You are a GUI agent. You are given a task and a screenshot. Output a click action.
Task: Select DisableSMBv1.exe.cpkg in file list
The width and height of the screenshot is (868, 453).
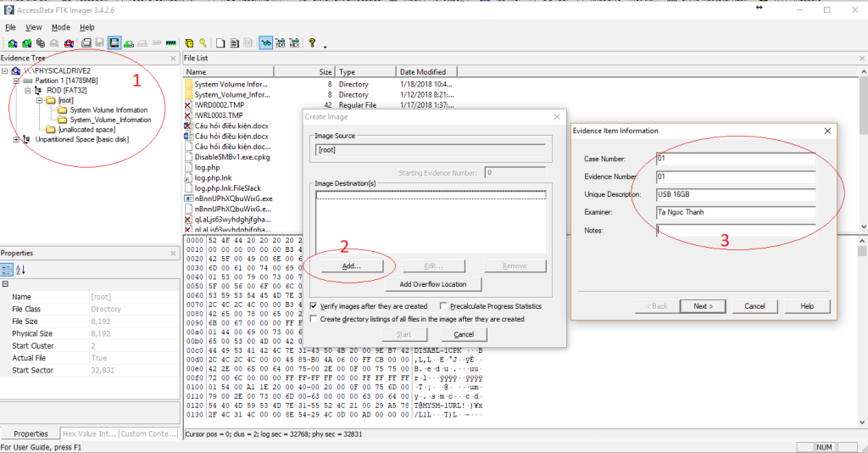click(x=232, y=157)
